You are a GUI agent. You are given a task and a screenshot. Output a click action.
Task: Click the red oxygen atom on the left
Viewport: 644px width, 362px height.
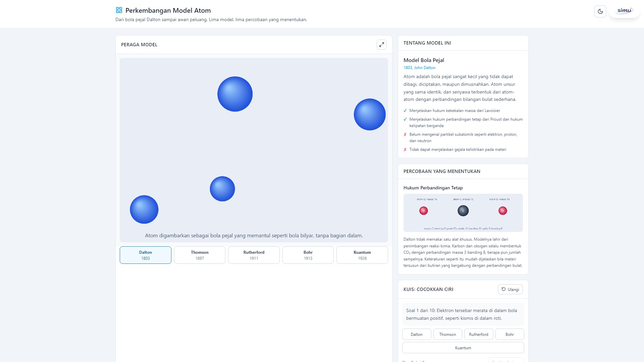click(423, 211)
